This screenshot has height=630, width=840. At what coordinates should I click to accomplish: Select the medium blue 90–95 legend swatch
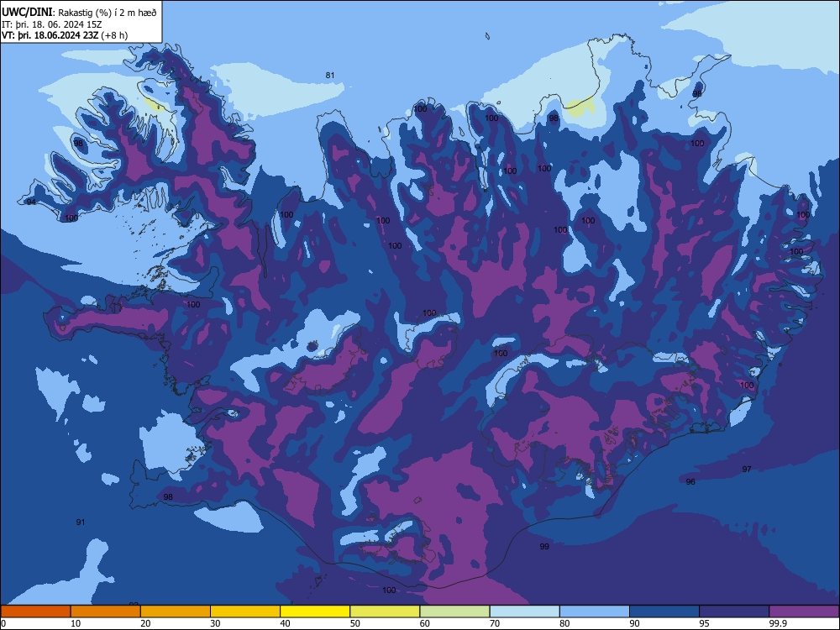tap(664, 612)
